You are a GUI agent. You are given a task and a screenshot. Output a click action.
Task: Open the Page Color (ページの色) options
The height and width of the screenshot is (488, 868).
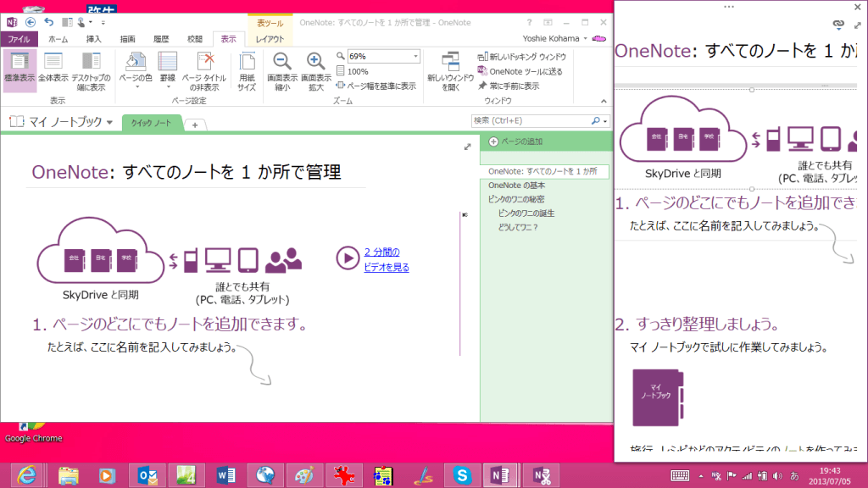pyautogui.click(x=136, y=71)
